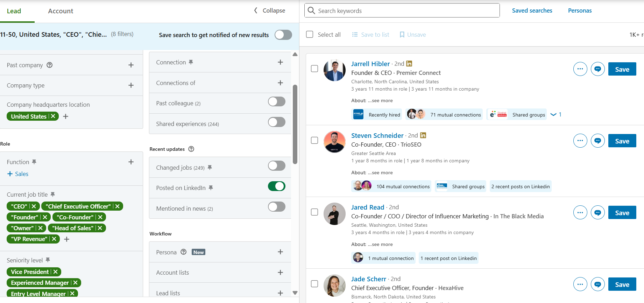Message Jared Read via chat icon
The image size is (644, 303).
point(597,212)
